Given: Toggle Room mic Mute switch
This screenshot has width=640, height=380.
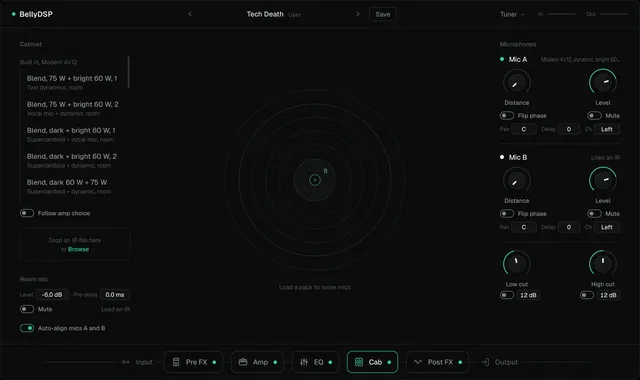Looking at the screenshot, I should pyautogui.click(x=27, y=309).
